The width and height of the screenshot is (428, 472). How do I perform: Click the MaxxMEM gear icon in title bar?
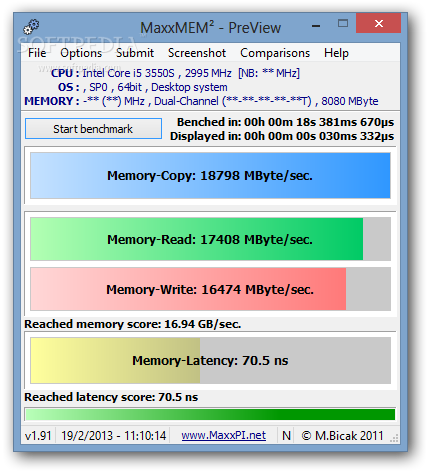31,27
